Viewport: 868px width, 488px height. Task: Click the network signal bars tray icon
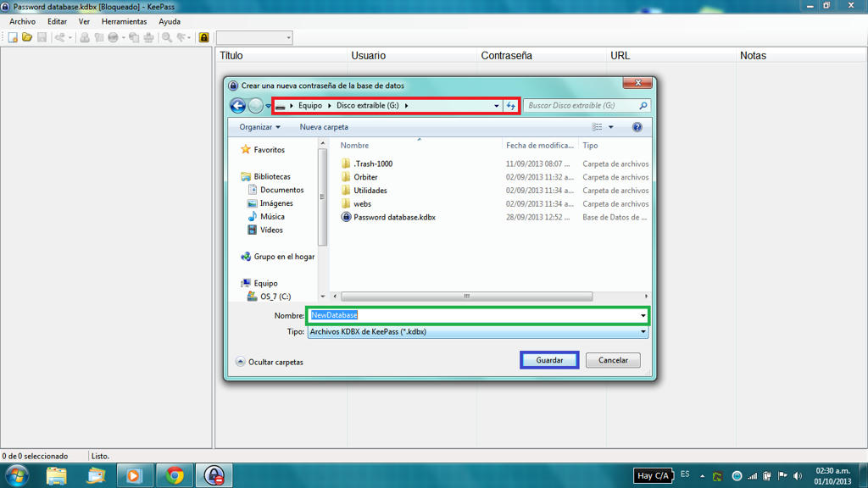coord(753,476)
